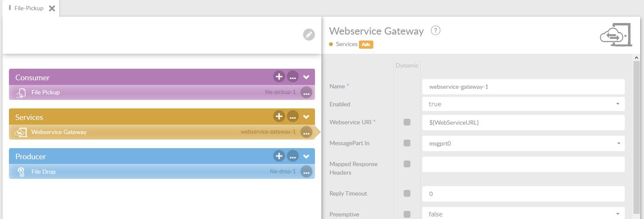644x219 pixels.
Task: Collapse the Services section chevron
Action: coord(306,117)
